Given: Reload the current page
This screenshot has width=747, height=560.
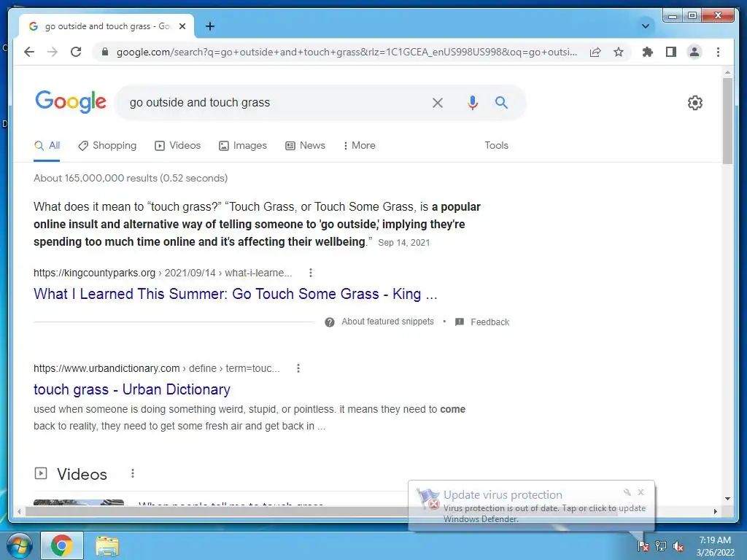Looking at the screenshot, I should [76, 52].
